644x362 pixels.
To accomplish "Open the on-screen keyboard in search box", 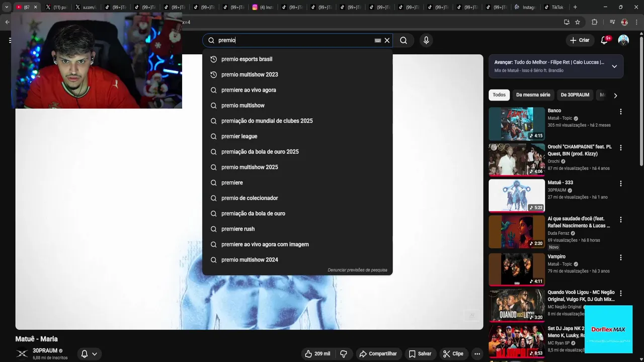I will pos(378,40).
